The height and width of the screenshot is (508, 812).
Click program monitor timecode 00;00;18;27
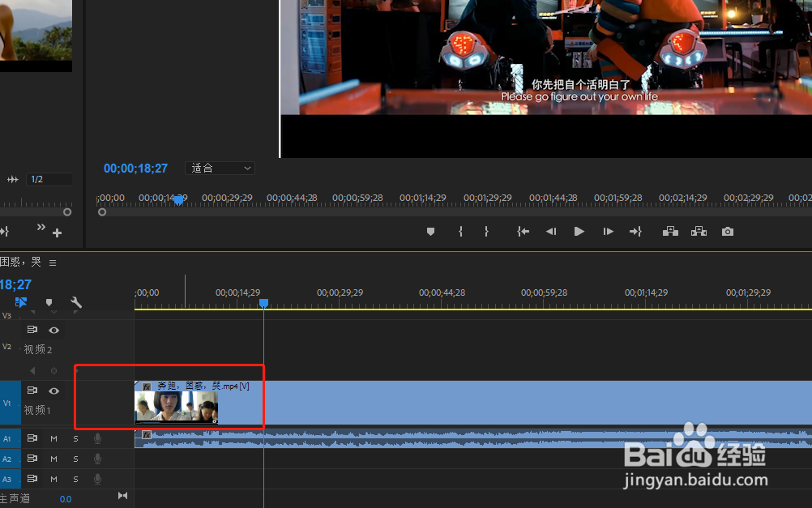pyautogui.click(x=135, y=169)
